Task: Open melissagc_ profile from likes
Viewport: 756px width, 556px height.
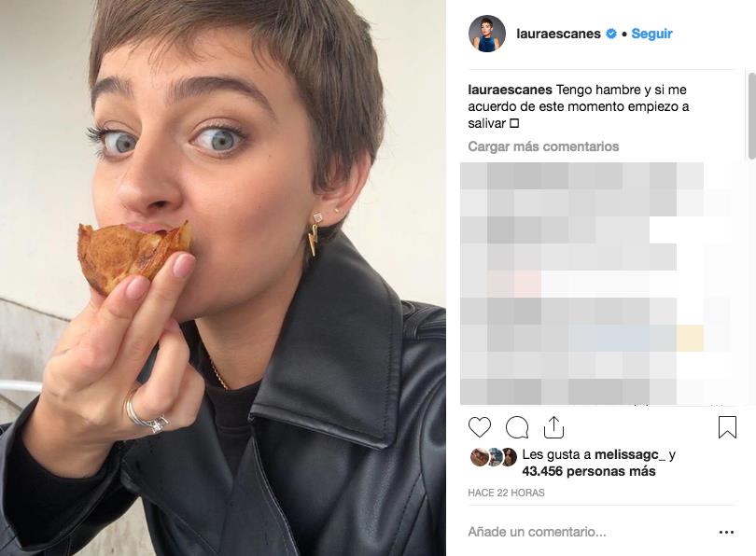Action: tap(633, 454)
